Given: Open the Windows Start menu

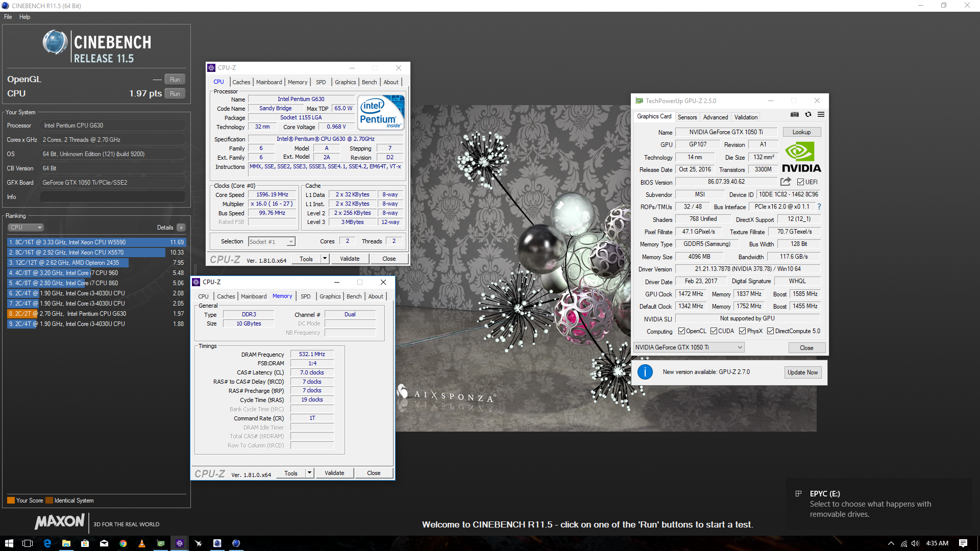Looking at the screenshot, I should [9, 543].
